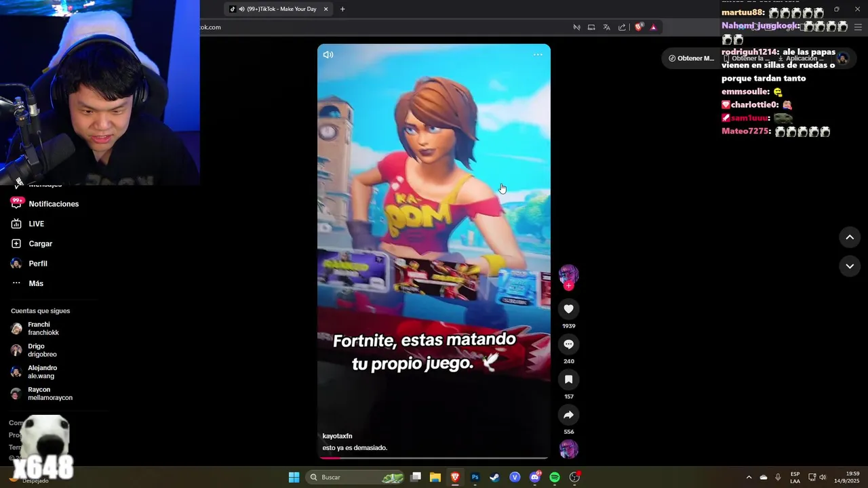
Task: Open OBS Studio from the taskbar
Action: coord(574,477)
